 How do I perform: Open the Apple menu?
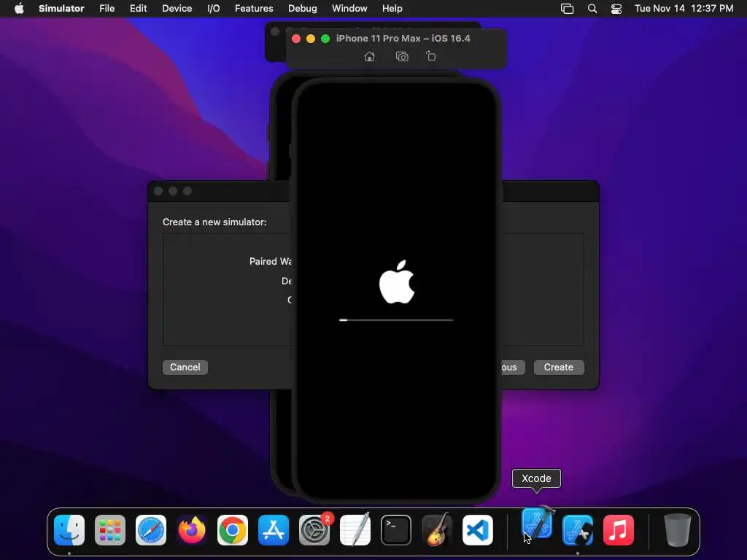tap(19, 8)
